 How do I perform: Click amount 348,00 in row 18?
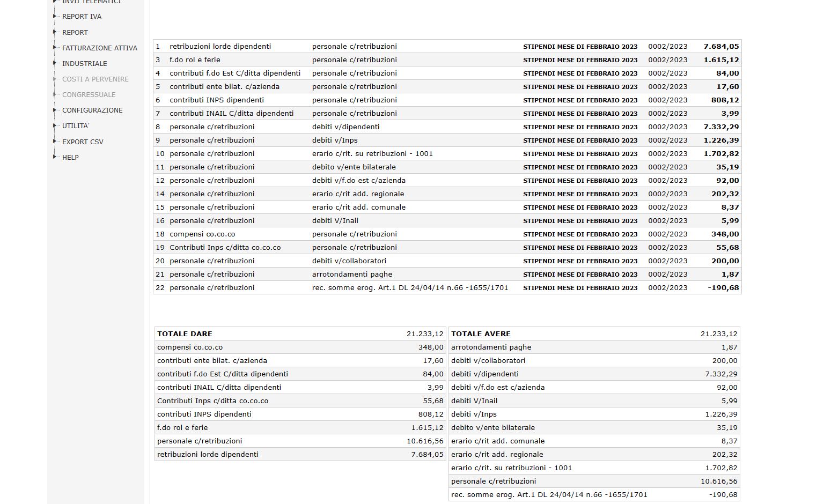tap(725, 234)
